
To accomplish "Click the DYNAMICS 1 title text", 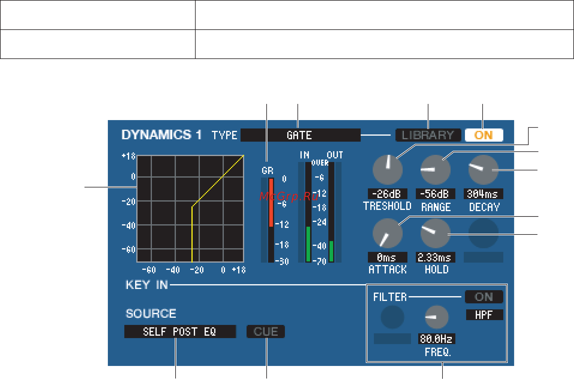I will tap(161, 135).
